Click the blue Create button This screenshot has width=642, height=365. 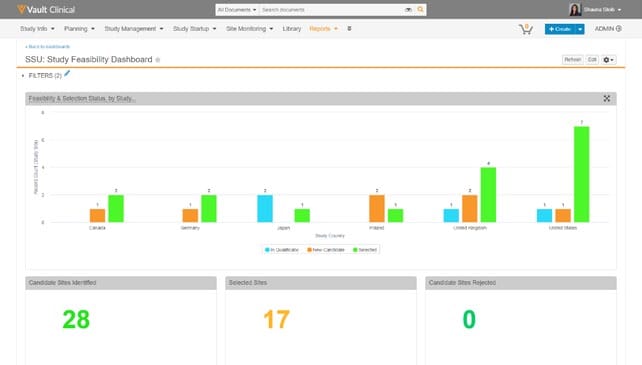coord(560,29)
